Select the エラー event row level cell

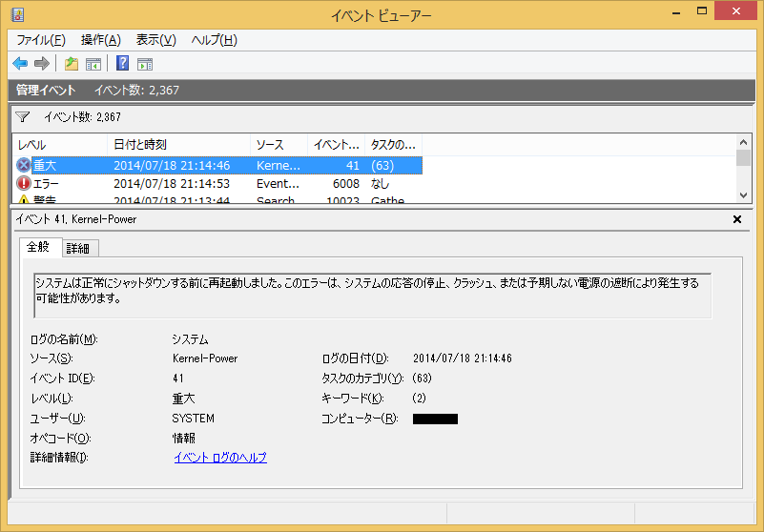click(46, 184)
